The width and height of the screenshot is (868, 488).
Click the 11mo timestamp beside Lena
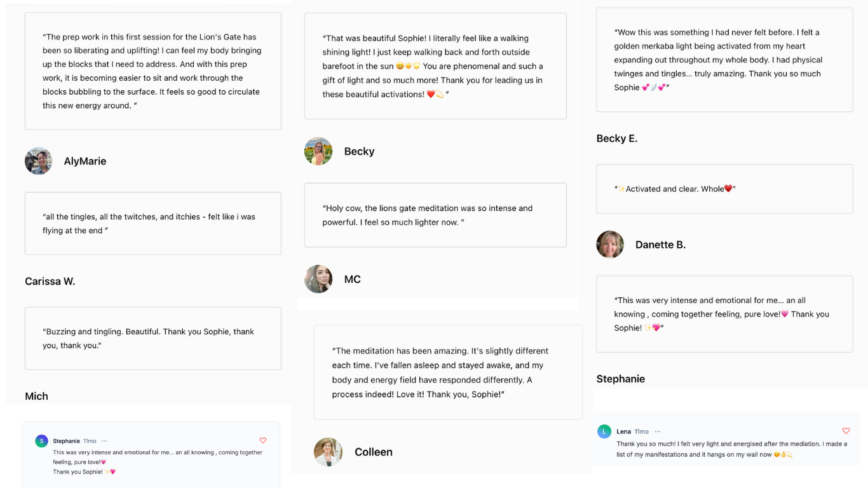coord(642,431)
